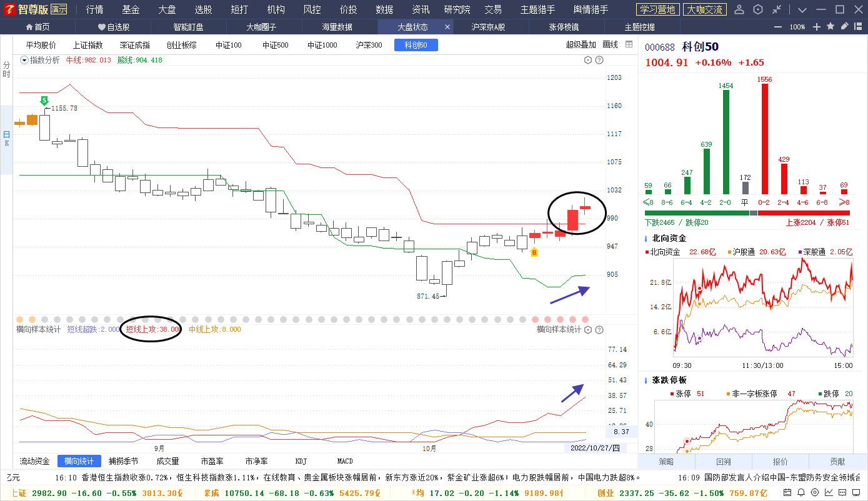Viewport: 868px width, 501px height.
Task: Click the green S sell marker on chart
Action: 44,100
